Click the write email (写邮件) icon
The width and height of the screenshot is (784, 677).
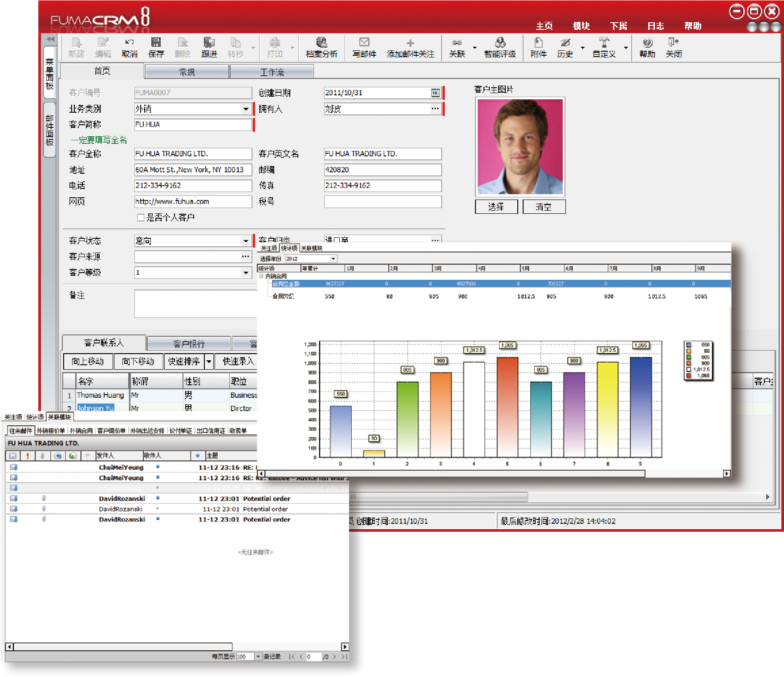pos(364,43)
